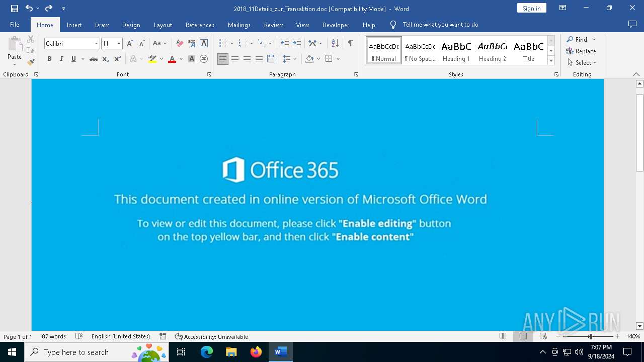
Task: Apply the Title style
Action: (529, 51)
